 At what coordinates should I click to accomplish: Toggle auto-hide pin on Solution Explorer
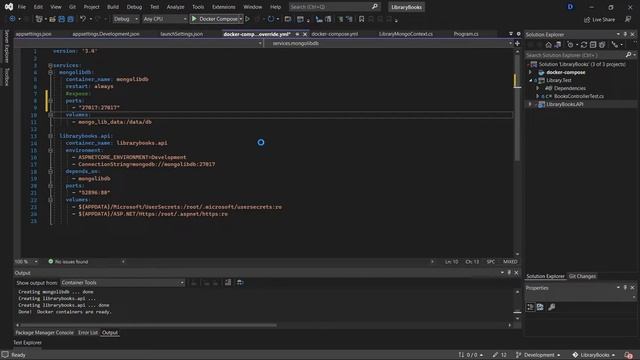(x=625, y=34)
